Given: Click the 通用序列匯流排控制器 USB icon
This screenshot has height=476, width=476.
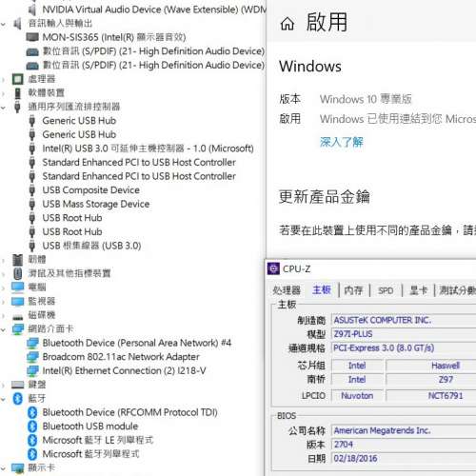Looking at the screenshot, I should coord(17,107).
